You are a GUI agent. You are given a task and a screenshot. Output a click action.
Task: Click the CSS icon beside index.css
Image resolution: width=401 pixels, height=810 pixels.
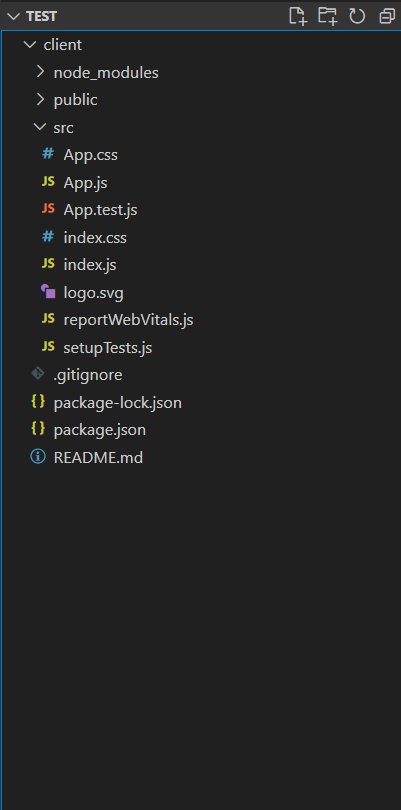coord(48,237)
